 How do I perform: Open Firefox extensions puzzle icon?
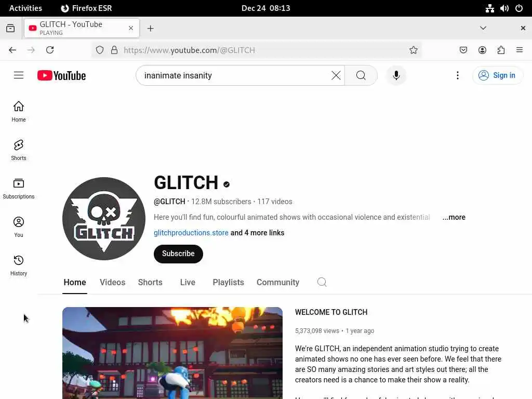coord(501,50)
